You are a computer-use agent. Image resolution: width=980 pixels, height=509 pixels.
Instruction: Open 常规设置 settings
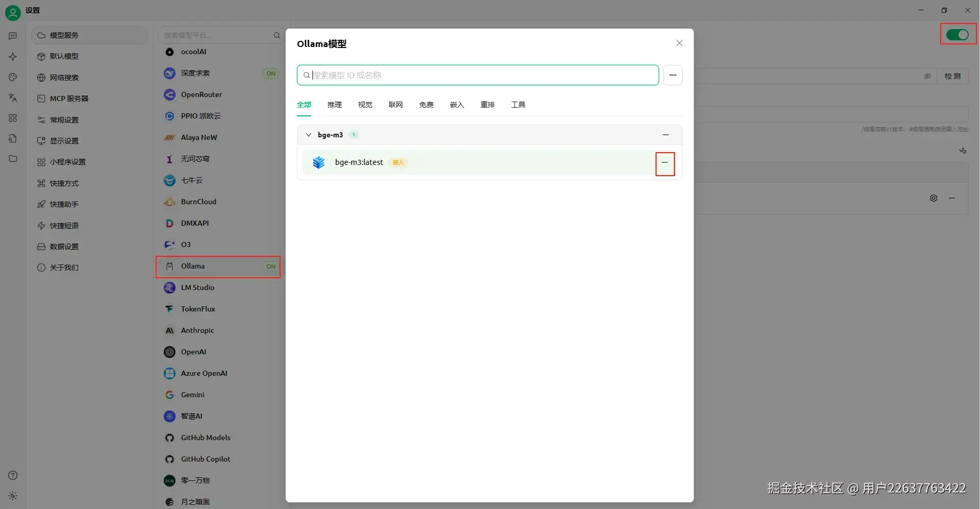coord(89,120)
